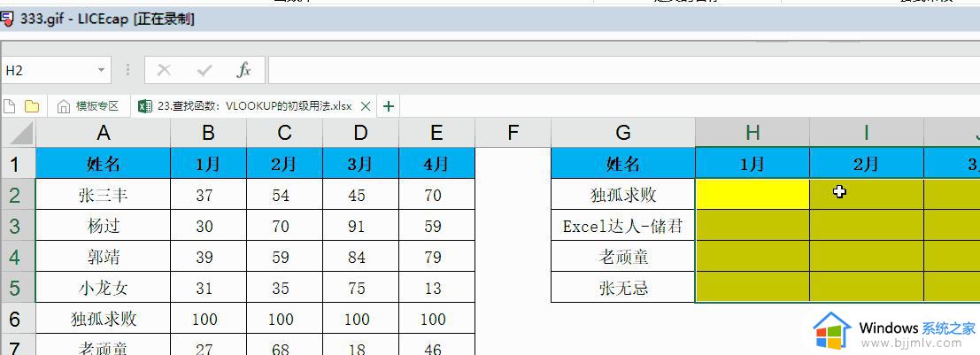Select the yellow active cell H2

click(x=752, y=195)
